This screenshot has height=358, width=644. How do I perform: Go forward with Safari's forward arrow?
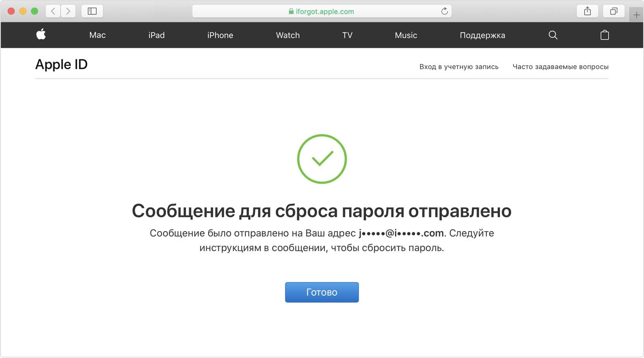(x=68, y=11)
